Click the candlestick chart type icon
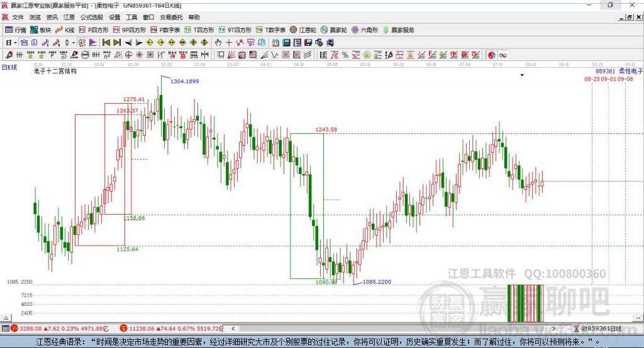The image size is (644, 348). pyautogui.click(x=67, y=43)
